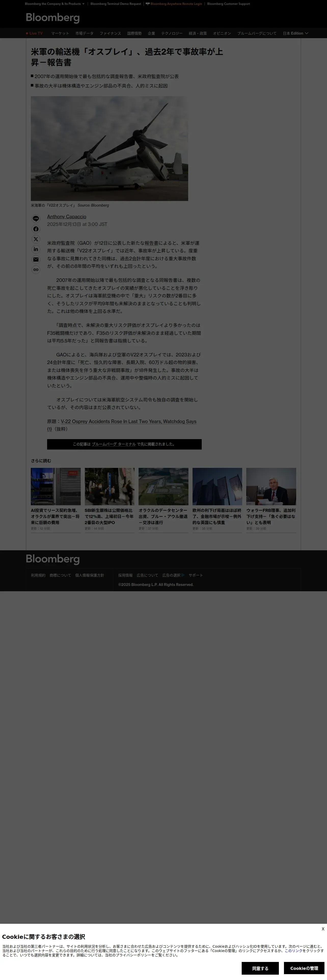Click ©2025 Bloomberg L.P. copyright text
327x980 pixels.
coord(156,585)
